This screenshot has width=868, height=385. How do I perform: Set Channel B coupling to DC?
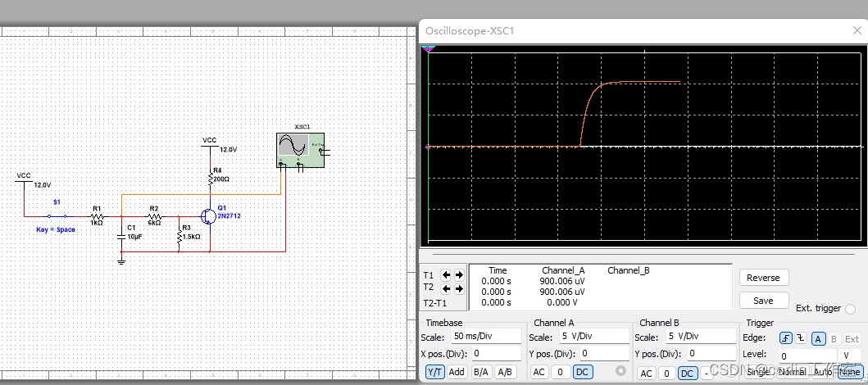pos(688,374)
